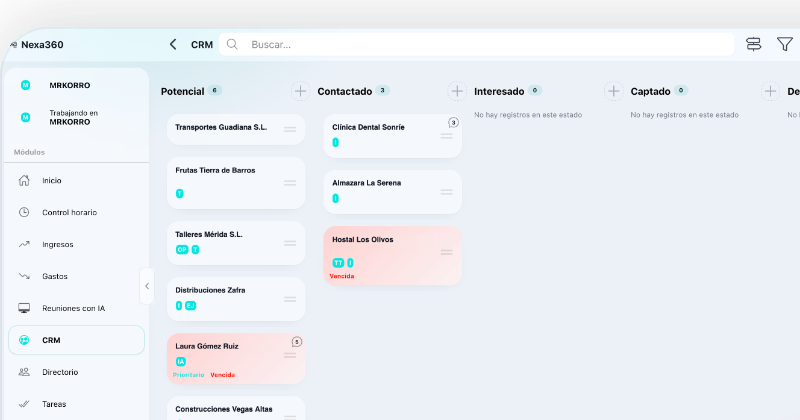
Task: Click the Contactado column heading
Action: (344, 91)
